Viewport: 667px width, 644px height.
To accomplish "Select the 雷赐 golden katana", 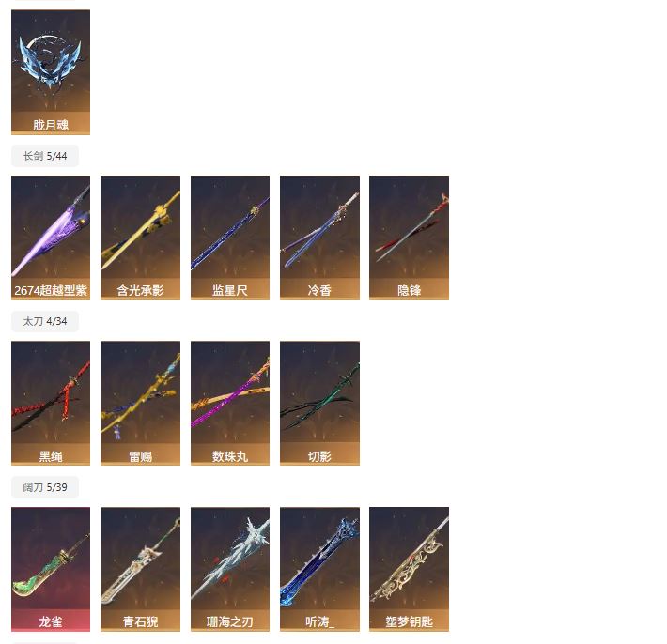I will click(140, 403).
